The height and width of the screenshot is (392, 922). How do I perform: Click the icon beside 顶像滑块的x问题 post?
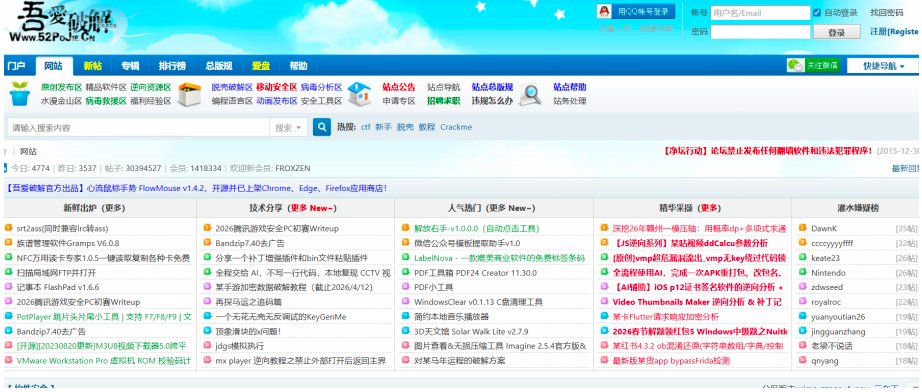click(x=207, y=331)
